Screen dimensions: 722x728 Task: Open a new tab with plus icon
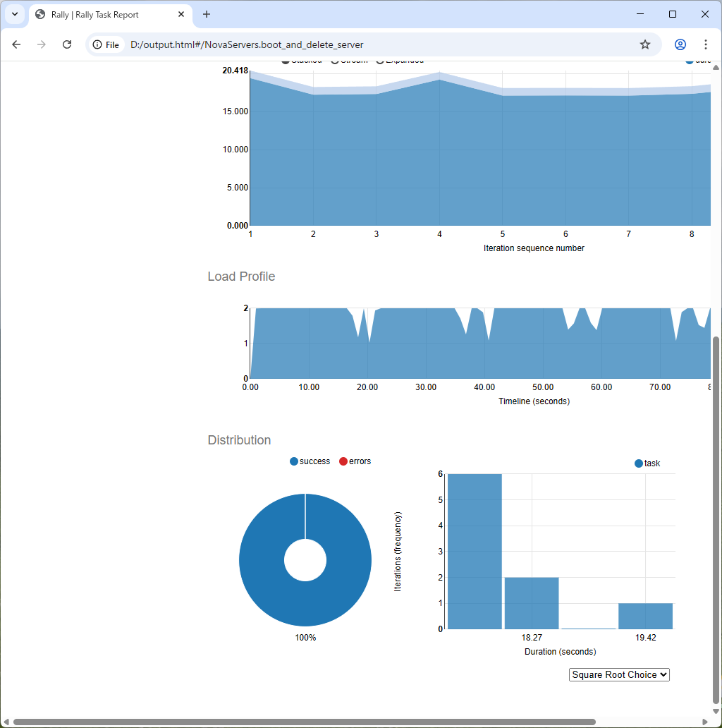[x=207, y=14]
